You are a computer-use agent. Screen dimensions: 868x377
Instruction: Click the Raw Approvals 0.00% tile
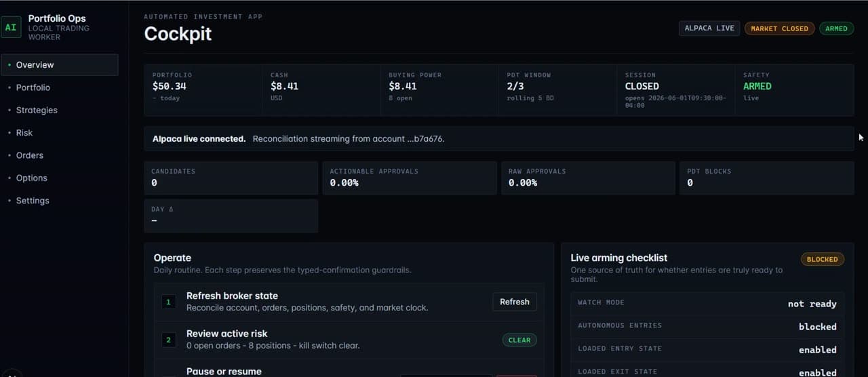(588, 178)
